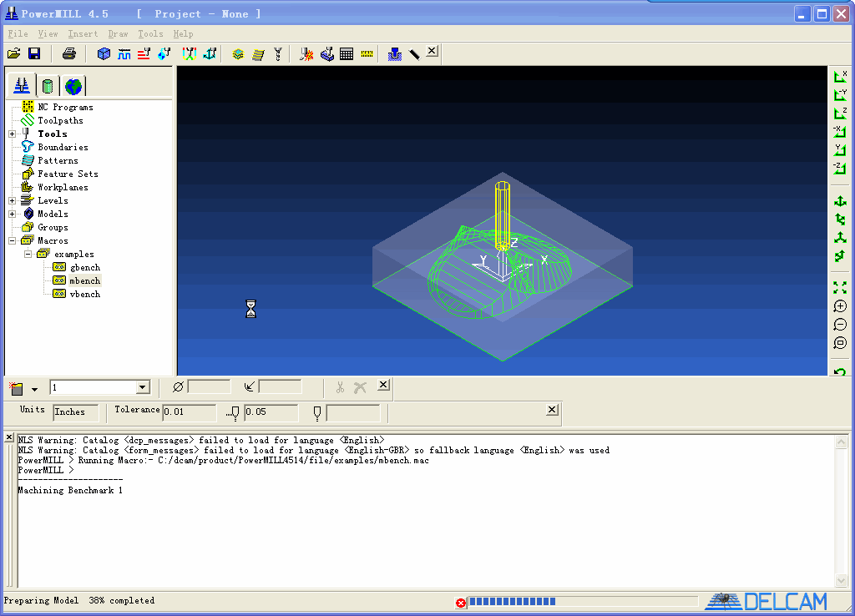Image resolution: width=855 pixels, height=616 pixels.
Task: View from positive X axis
Action: (840, 76)
